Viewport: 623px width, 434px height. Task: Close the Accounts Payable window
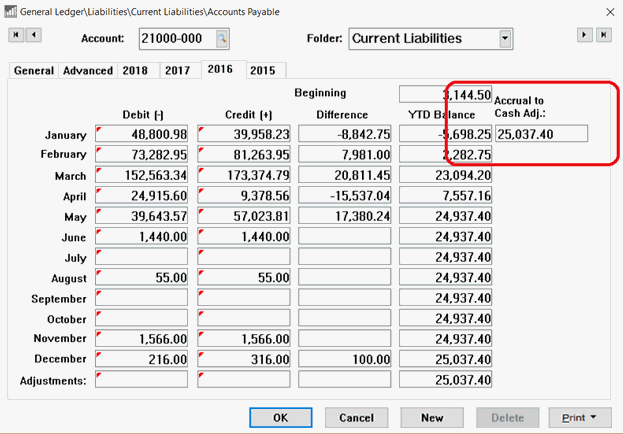point(610,12)
